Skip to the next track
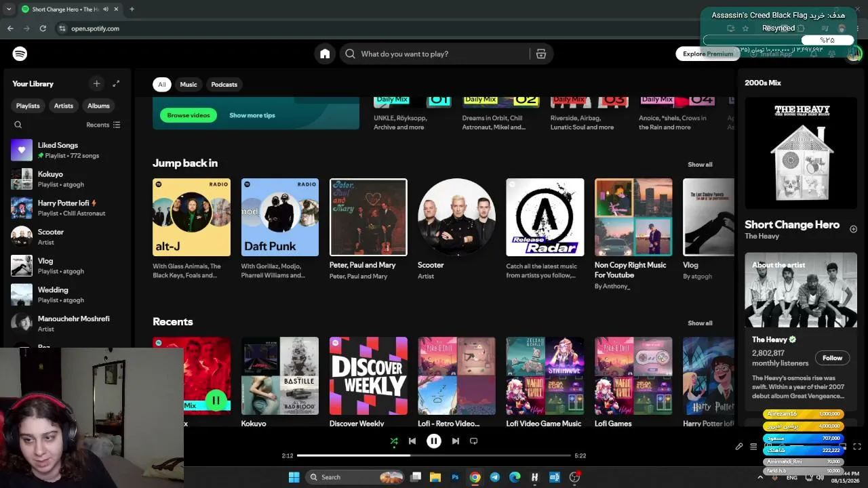The width and height of the screenshot is (868, 488). (x=456, y=441)
